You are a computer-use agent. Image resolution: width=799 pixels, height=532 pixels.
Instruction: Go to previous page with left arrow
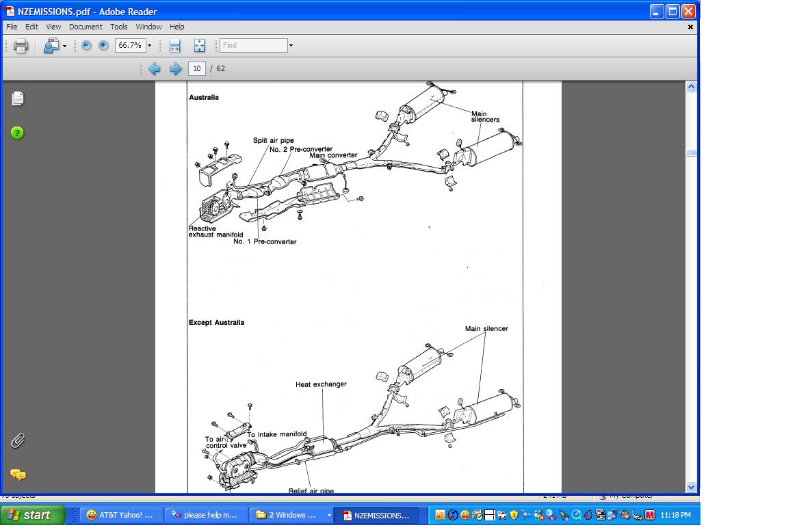(155, 68)
